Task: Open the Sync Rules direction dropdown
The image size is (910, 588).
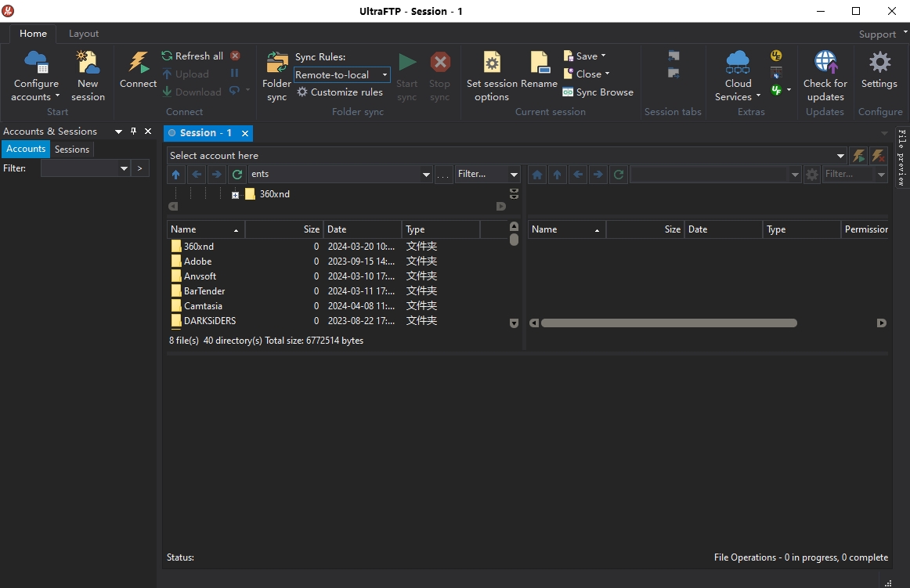Action: tap(385, 74)
